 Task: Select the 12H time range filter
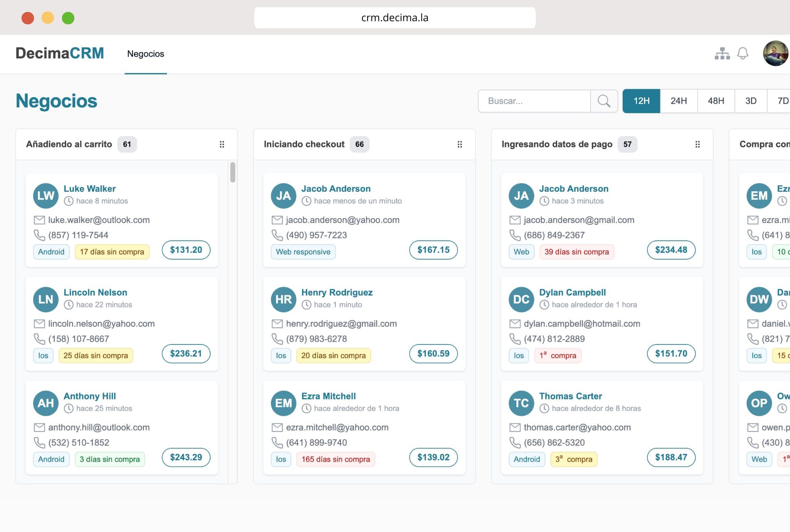point(641,101)
